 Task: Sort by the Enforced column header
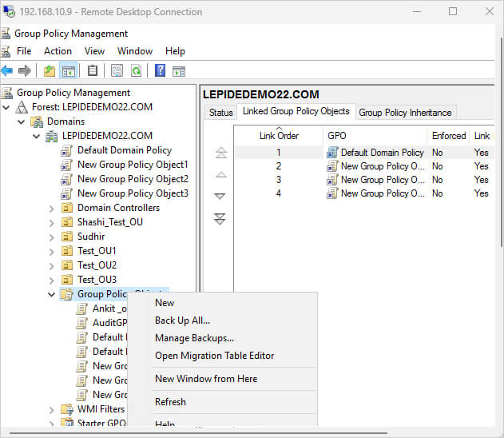click(449, 136)
